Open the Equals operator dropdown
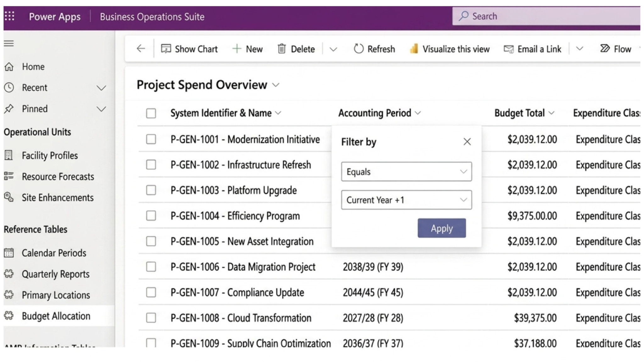The width and height of the screenshot is (644, 362). tap(406, 171)
